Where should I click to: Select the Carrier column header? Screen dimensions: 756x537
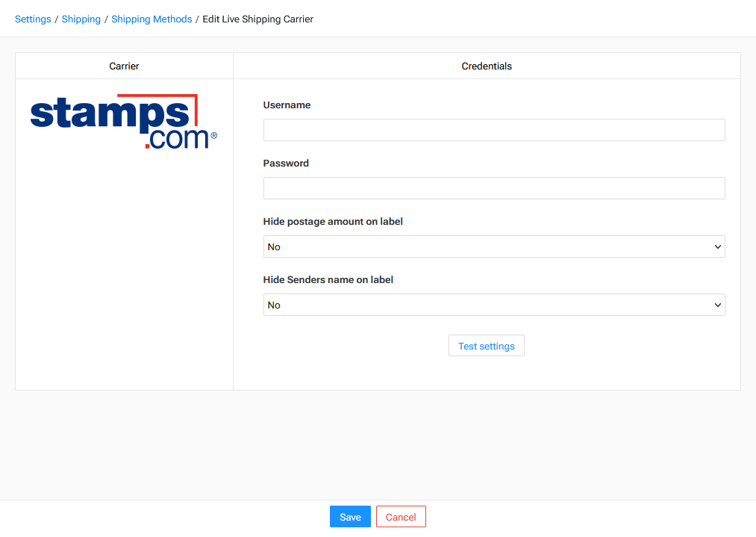(x=124, y=66)
